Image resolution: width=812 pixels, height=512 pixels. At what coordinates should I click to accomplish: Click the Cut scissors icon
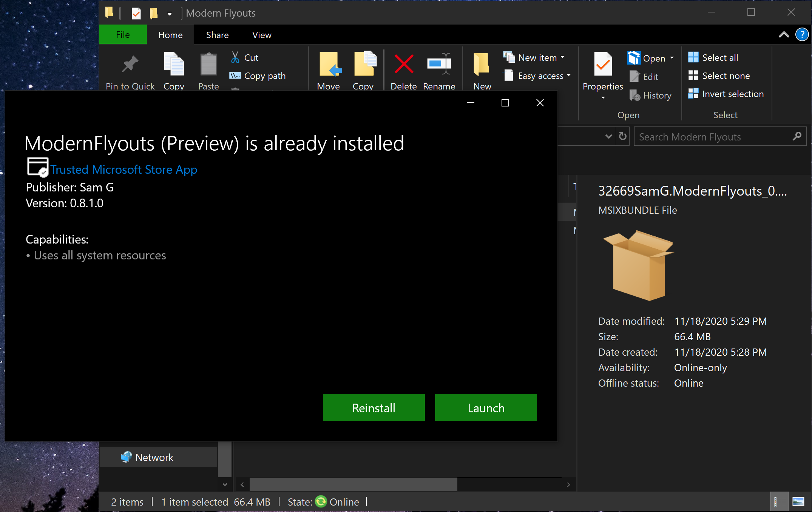tap(235, 57)
